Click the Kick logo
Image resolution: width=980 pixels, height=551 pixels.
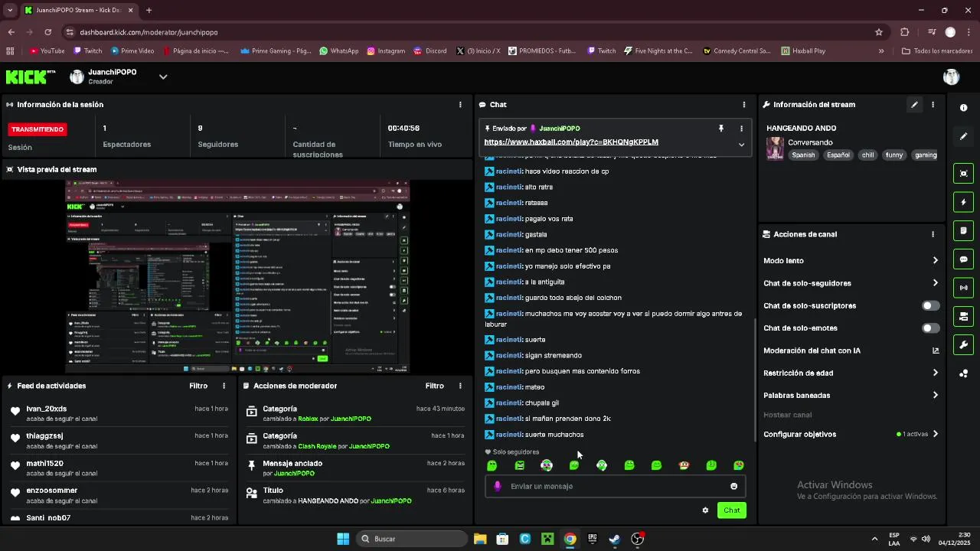31,77
